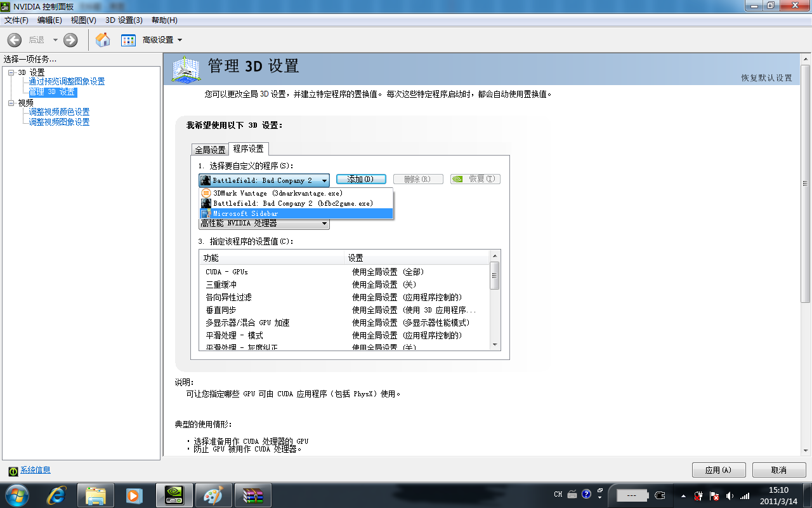The width and height of the screenshot is (812, 508).
Task: Choose Battlefield: Bad Company 2 (bfbc2game.exe) entry
Action: click(x=296, y=203)
